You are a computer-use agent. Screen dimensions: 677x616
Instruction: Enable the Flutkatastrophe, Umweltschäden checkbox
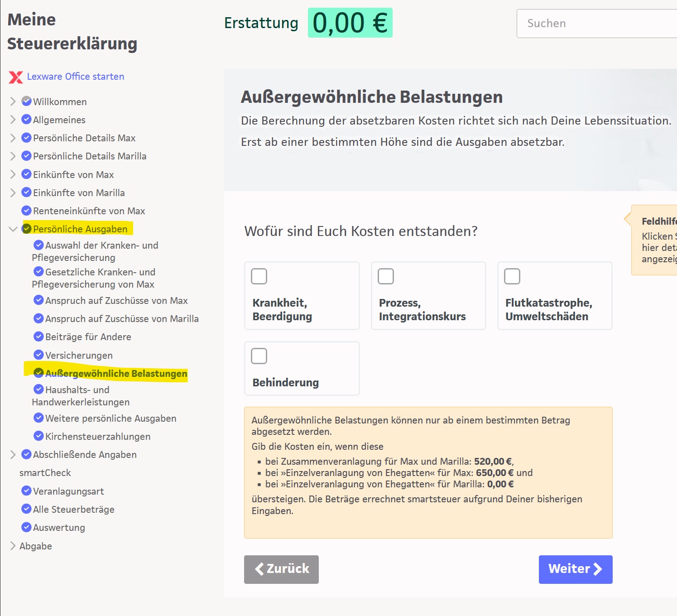pyautogui.click(x=512, y=276)
